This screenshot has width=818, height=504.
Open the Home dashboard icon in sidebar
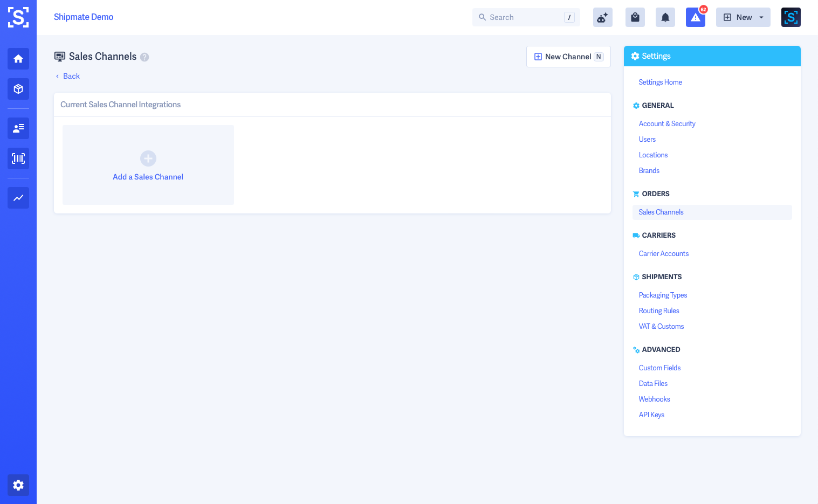[x=18, y=59]
